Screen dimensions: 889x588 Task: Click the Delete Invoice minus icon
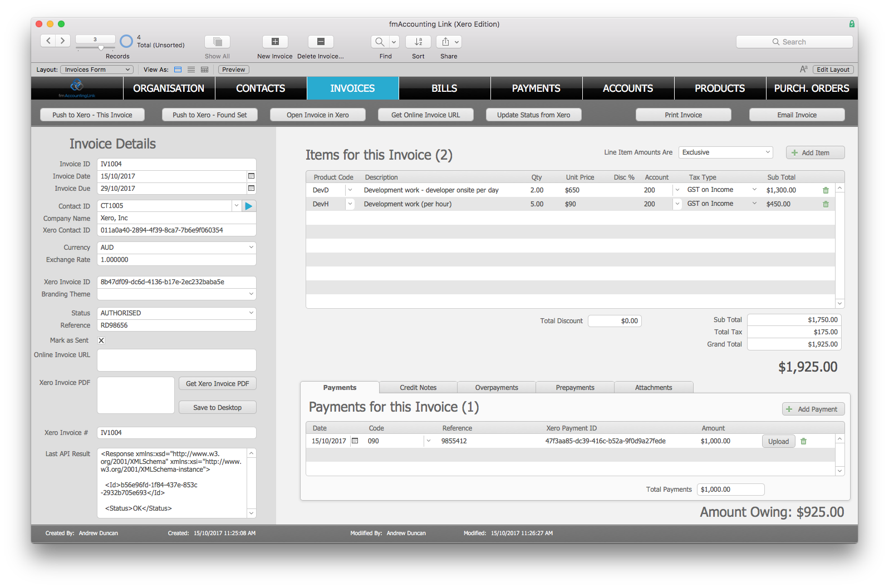[321, 42]
